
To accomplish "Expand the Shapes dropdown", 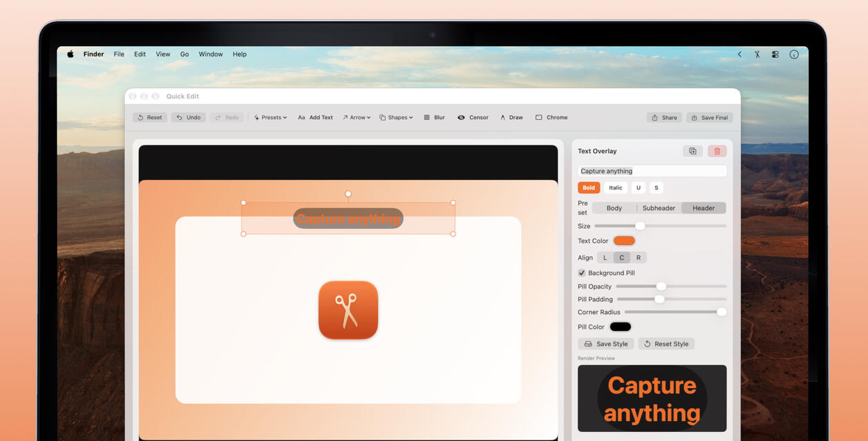I will 396,117.
